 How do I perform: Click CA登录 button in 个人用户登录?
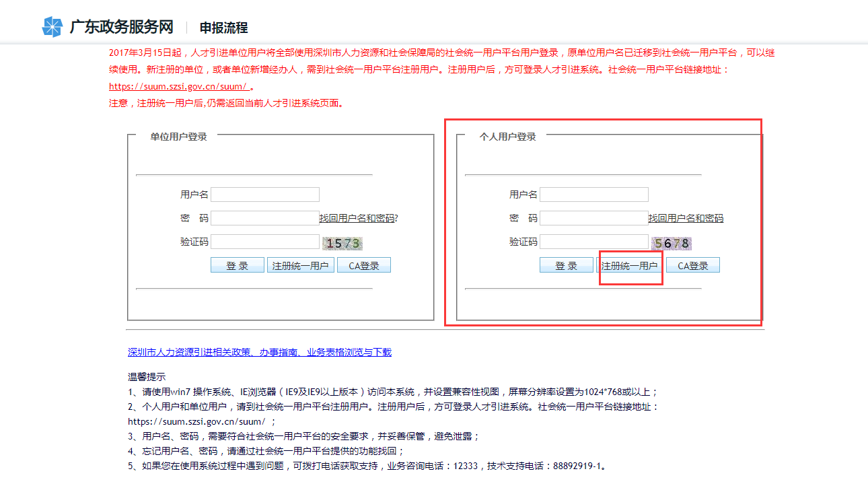(x=693, y=265)
